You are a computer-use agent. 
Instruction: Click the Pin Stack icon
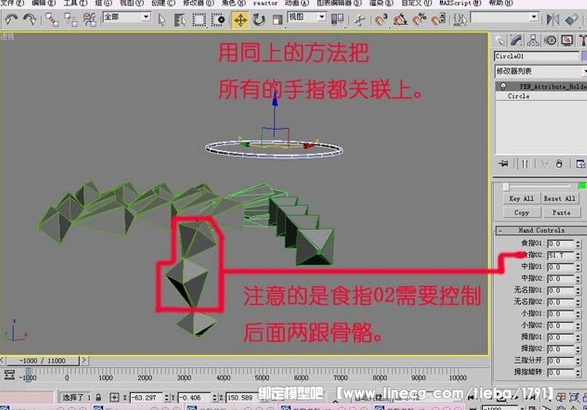point(504,164)
